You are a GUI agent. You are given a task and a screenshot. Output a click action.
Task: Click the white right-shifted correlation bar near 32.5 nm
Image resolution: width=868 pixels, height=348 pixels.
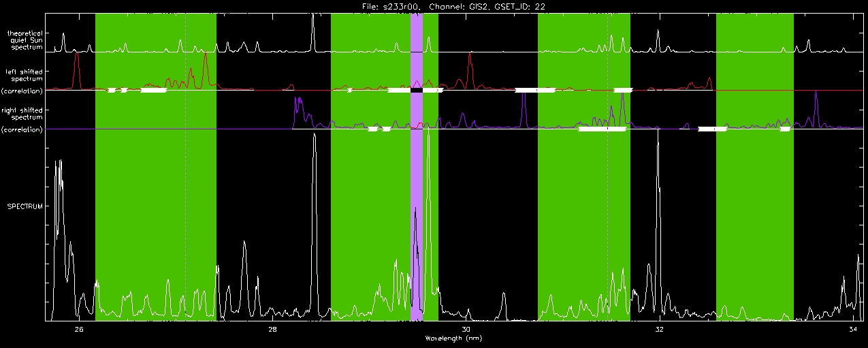tap(713, 129)
